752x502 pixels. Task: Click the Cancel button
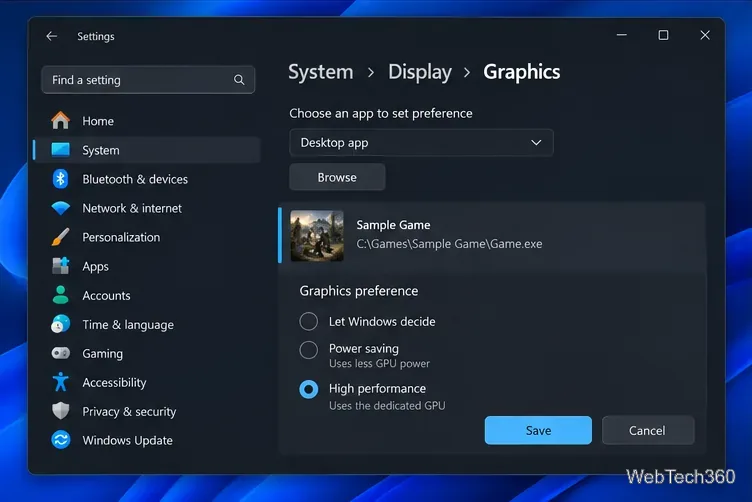pyautogui.click(x=648, y=430)
